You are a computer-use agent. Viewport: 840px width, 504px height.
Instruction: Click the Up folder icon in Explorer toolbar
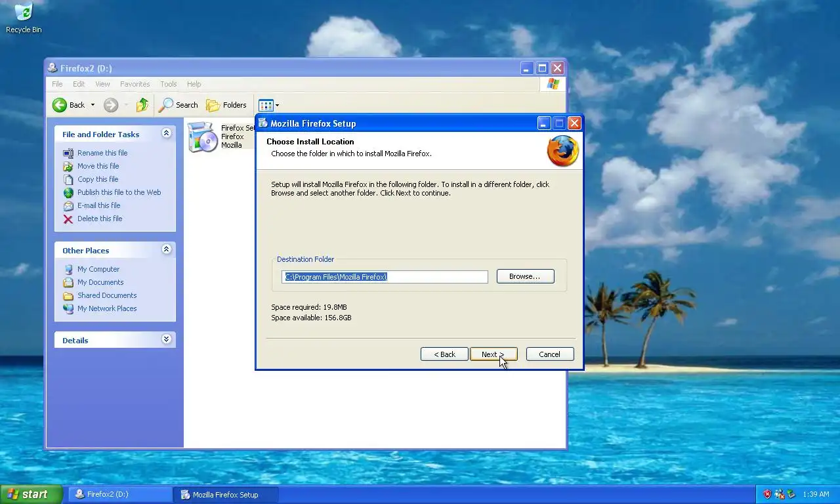pyautogui.click(x=142, y=105)
